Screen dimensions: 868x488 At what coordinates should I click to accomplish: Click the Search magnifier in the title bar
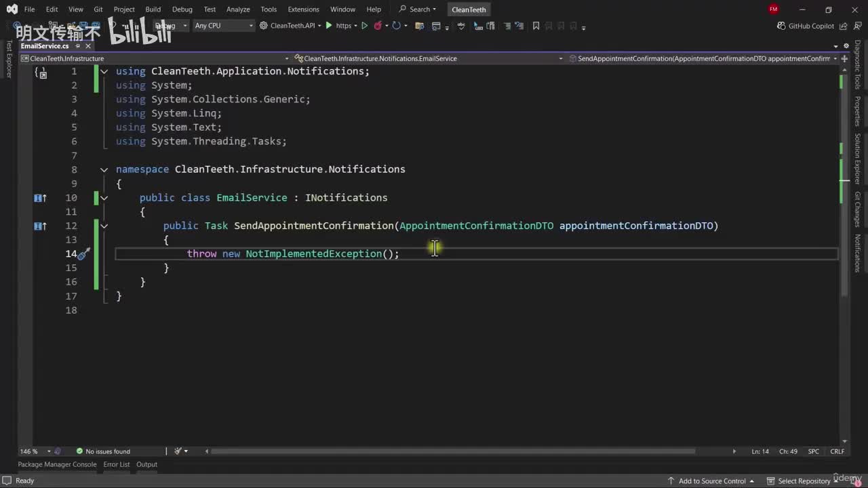(x=403, y=9)
